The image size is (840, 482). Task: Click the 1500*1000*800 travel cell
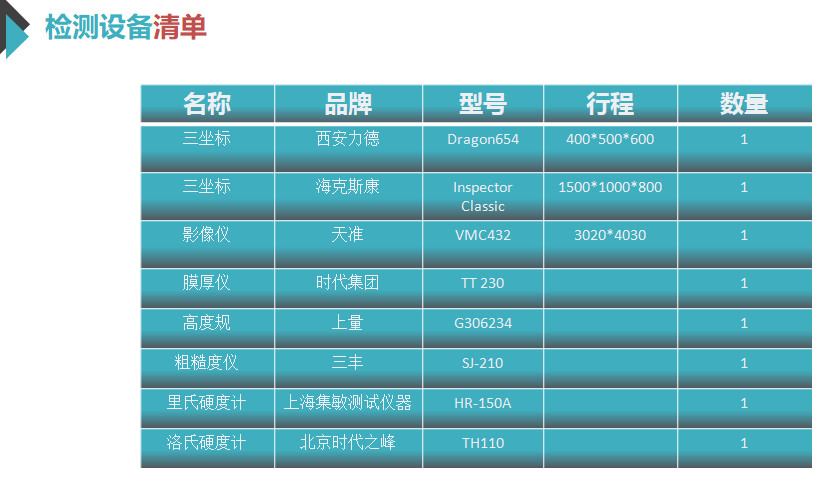610,187
